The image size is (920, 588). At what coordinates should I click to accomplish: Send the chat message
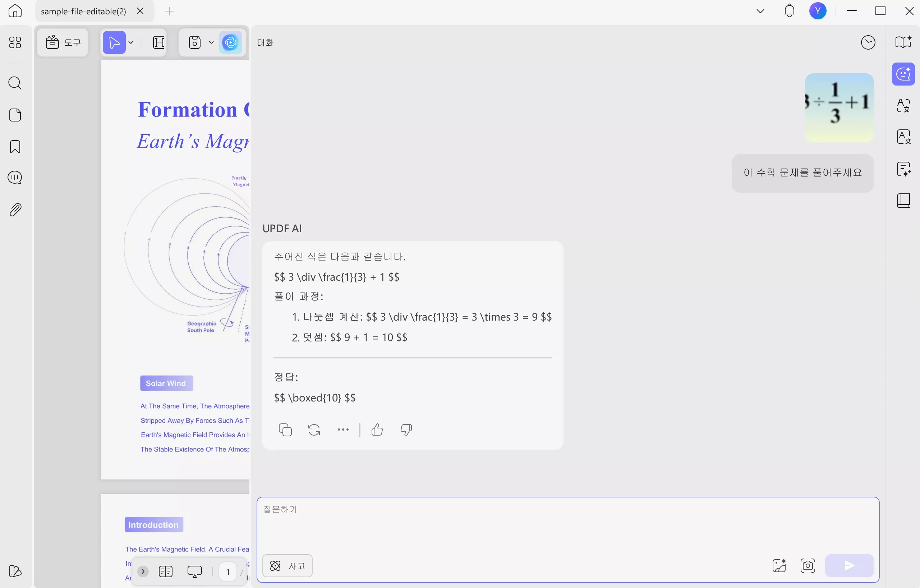pos(849,566)
